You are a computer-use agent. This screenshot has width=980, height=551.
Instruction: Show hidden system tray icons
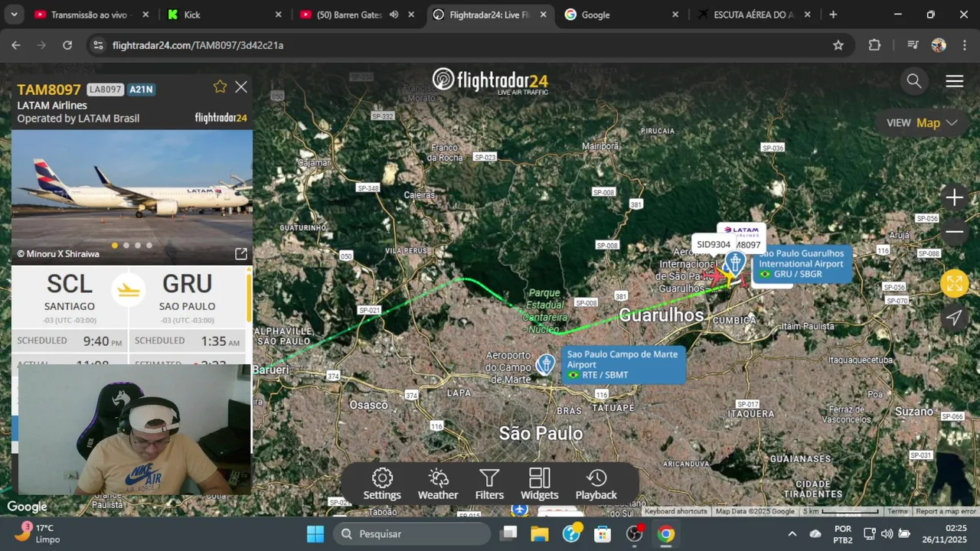pyautogui.click(x=792, y=533)
